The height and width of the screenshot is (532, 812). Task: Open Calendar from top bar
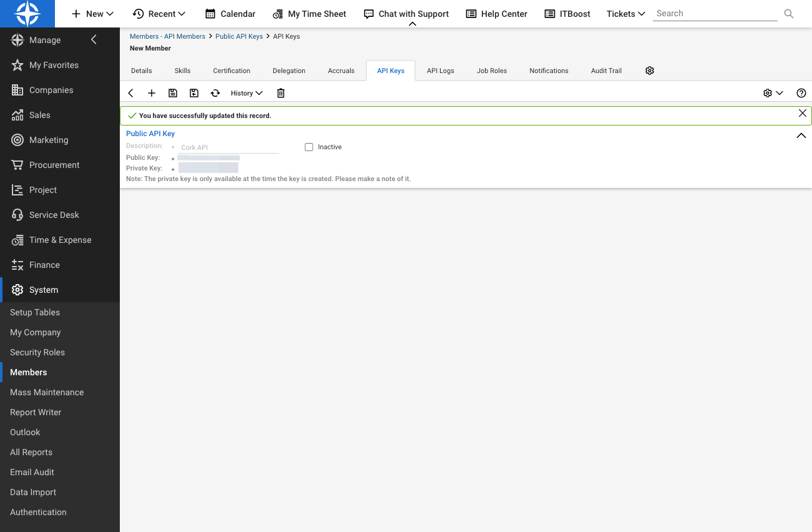[x=230, y=14]
